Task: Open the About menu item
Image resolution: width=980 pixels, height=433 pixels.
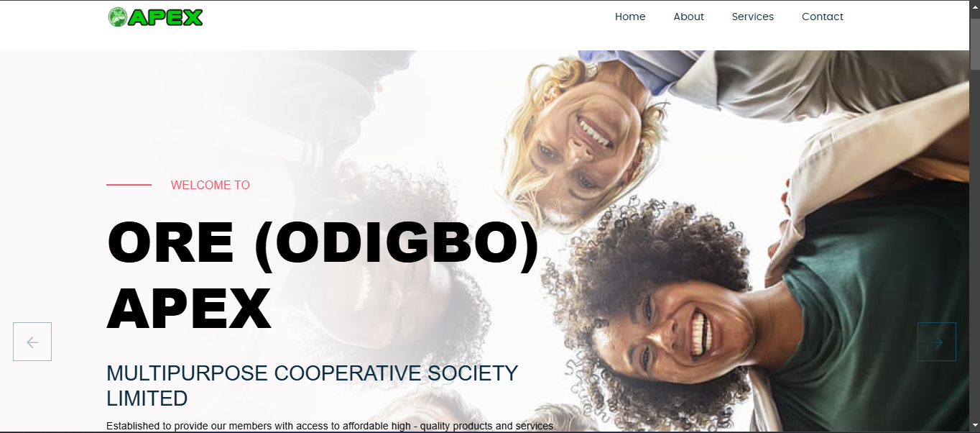Action: (x=688, y=17)
